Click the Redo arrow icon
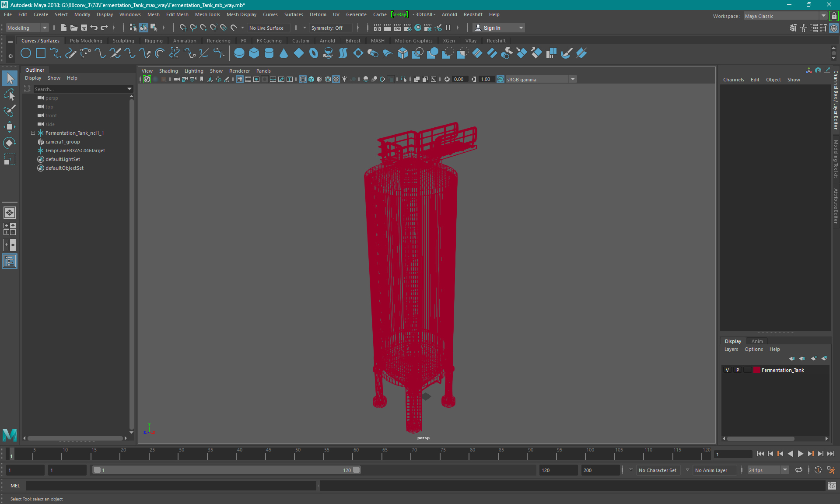 click(x=104, y=28)
